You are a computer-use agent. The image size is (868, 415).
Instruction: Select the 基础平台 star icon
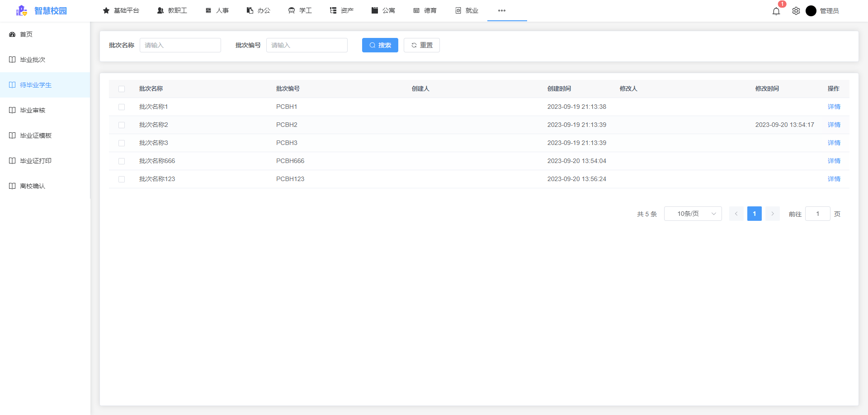(107, 10)
